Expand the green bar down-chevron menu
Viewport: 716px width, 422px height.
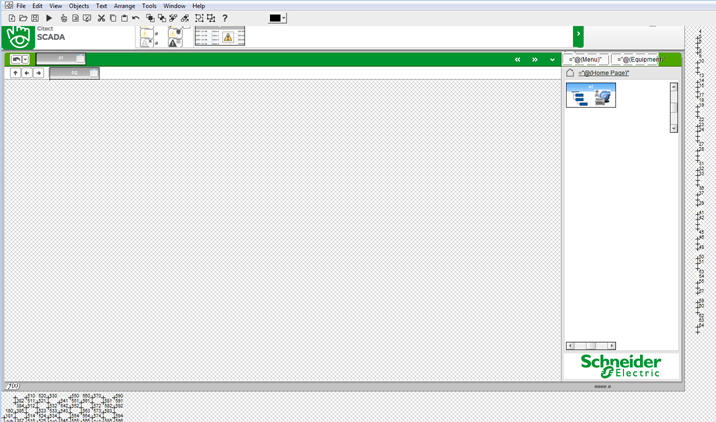[x=552, y=60]
